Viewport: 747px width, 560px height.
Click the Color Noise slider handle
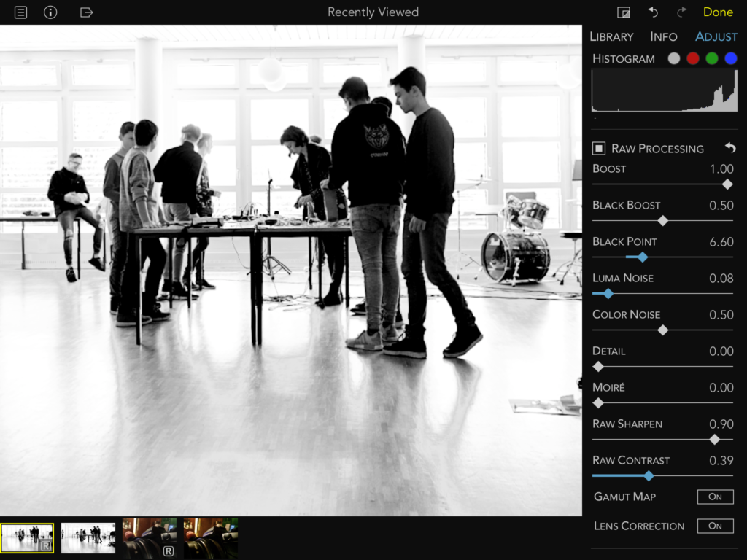(x=662, y=330)
